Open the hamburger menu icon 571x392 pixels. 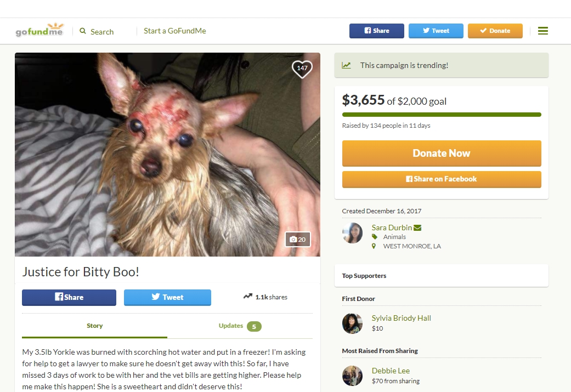[x=542, y=31]
